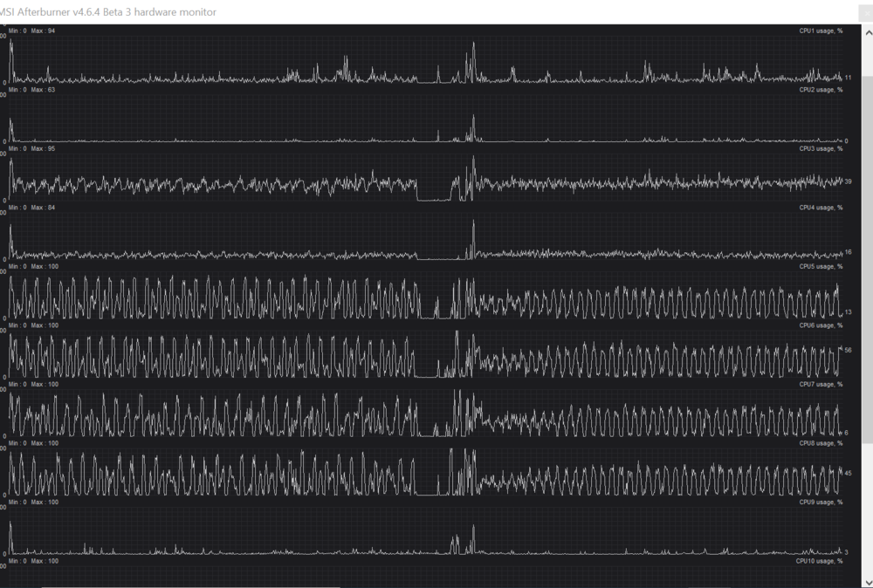Click the CPU7 current value 6

[x=846, y=433]
